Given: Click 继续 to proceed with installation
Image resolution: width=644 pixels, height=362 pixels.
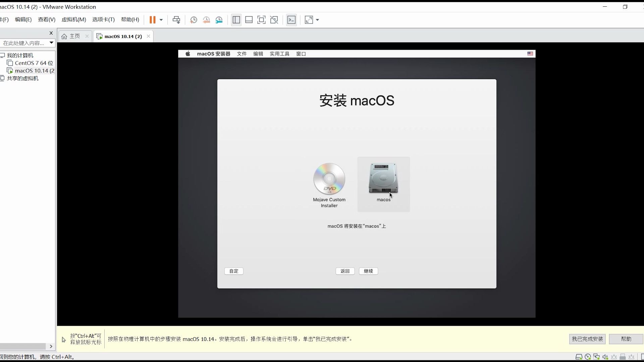Looking at the screenshot, I should (x=368, y=271).
